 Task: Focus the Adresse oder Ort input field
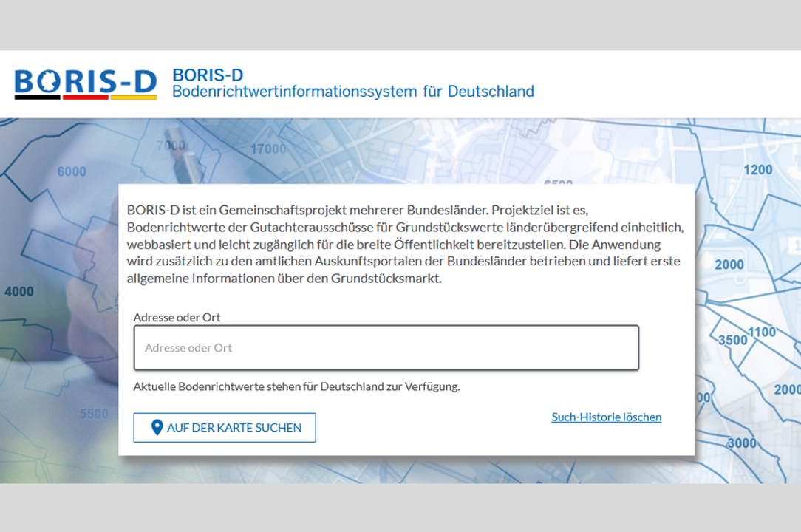386,348
